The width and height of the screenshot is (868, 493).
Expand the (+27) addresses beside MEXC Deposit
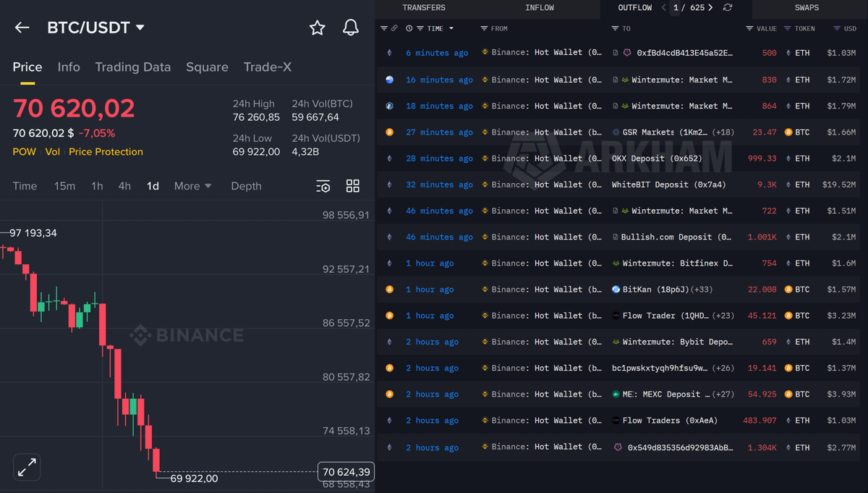pyautogui.click(x=724, y=395)
